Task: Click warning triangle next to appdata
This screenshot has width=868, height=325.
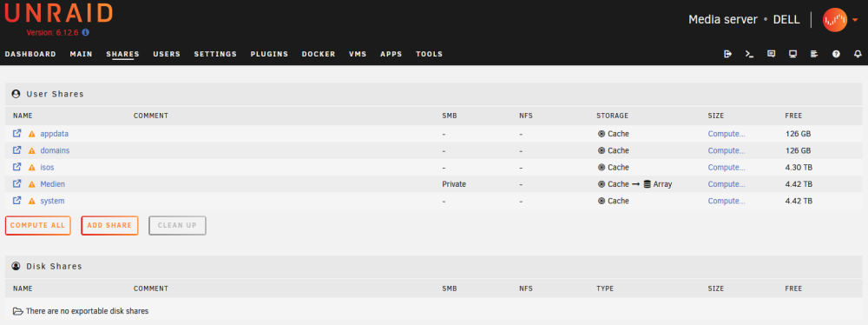Action: coord(31,134)
